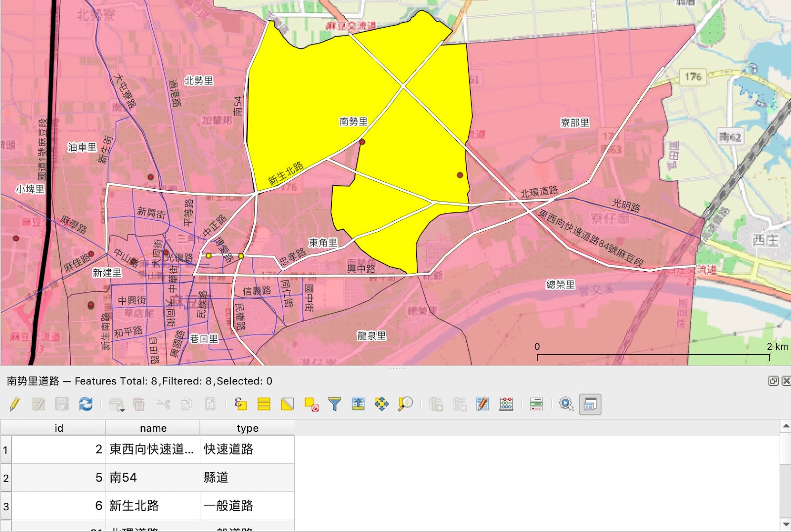Select all features in the table
Screen dimensions: 791x532
[264, 405]
